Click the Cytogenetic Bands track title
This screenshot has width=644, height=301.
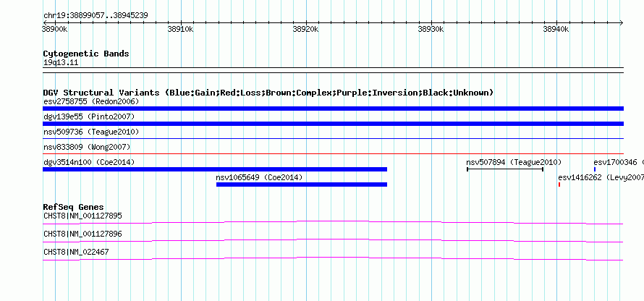(86, 54)
